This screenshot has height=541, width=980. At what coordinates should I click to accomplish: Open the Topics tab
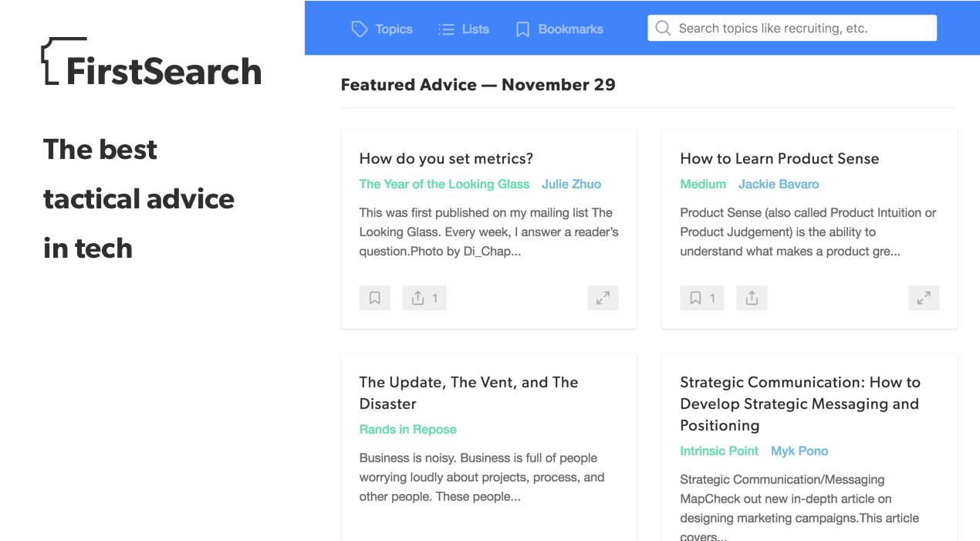[382, 29]
